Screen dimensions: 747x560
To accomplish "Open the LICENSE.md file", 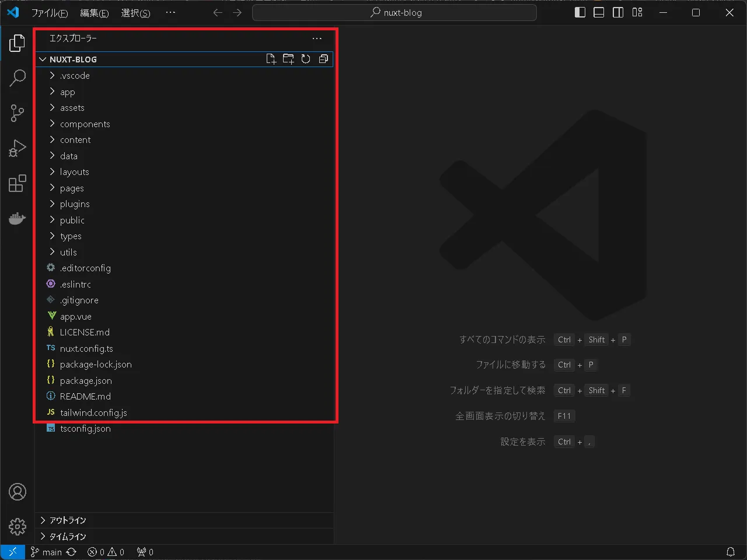I will 184,332.
